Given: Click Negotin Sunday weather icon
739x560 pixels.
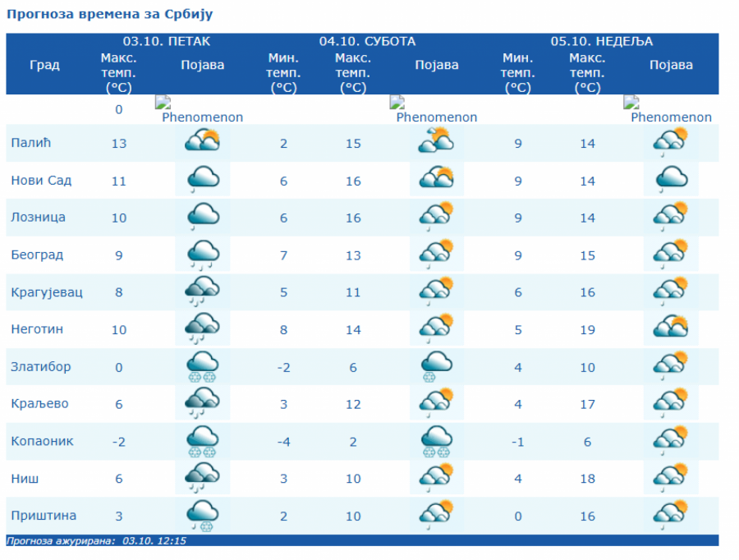Looking at the screenshot, I should pyautogui.click(x=670, y=329).
